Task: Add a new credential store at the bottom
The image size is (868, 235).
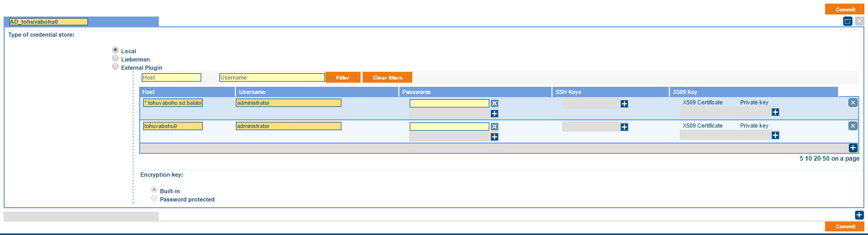Action: pyautogui.click(x=859, y=215)
